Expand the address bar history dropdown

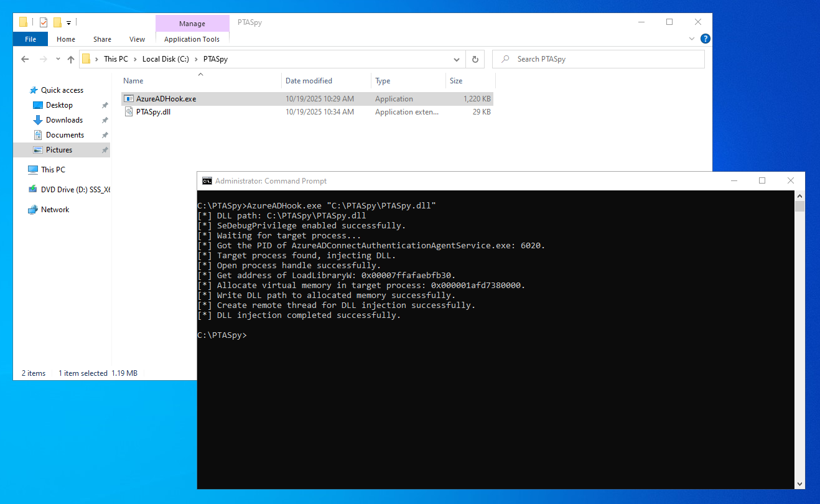(457, 59)
